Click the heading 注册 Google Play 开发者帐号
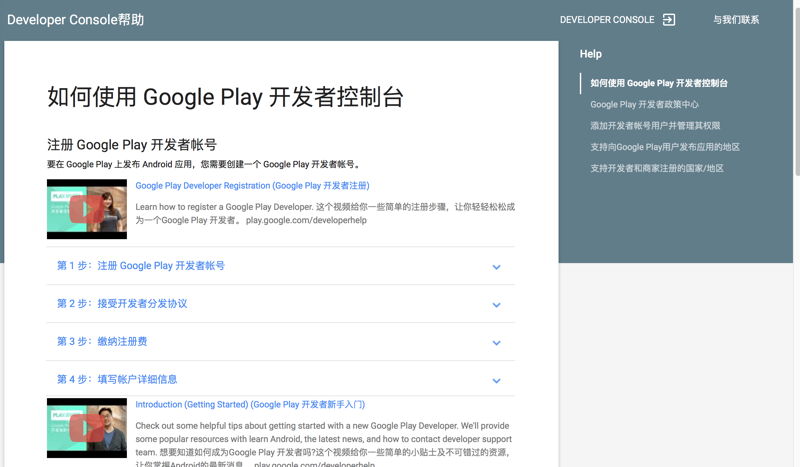Viewport: 800px width, 467px height. pyautogui.click(x=132, y=145)
